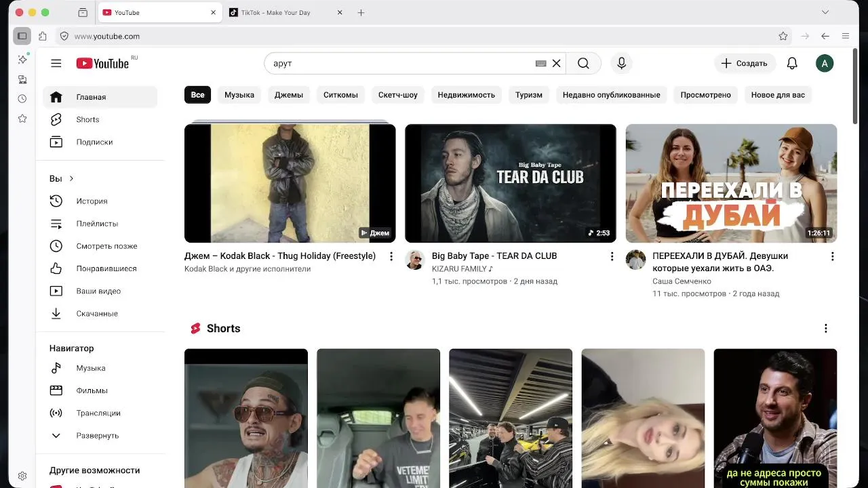This screenshot has height=488, width=868.
Task: Clear the search text with the X
Action: [x=557, y=63]
